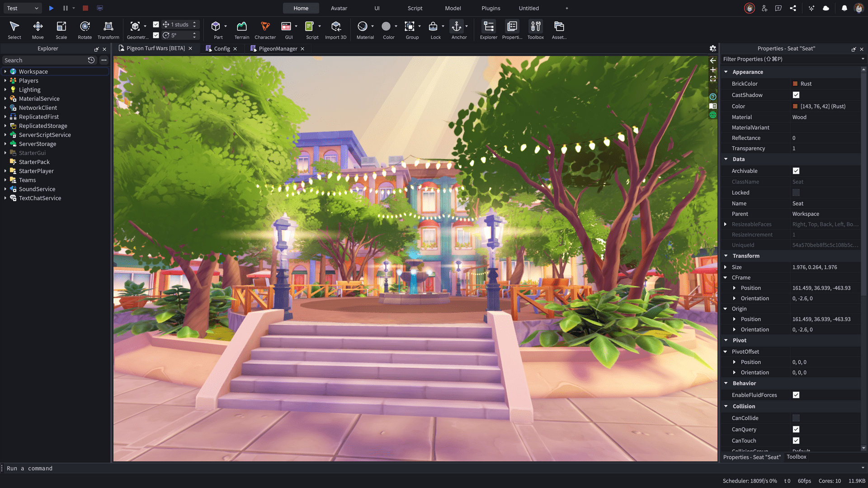Screen dimensions: 868x488
Task: Open the Test mode dropdown
Action: click(x=23, y=8)
